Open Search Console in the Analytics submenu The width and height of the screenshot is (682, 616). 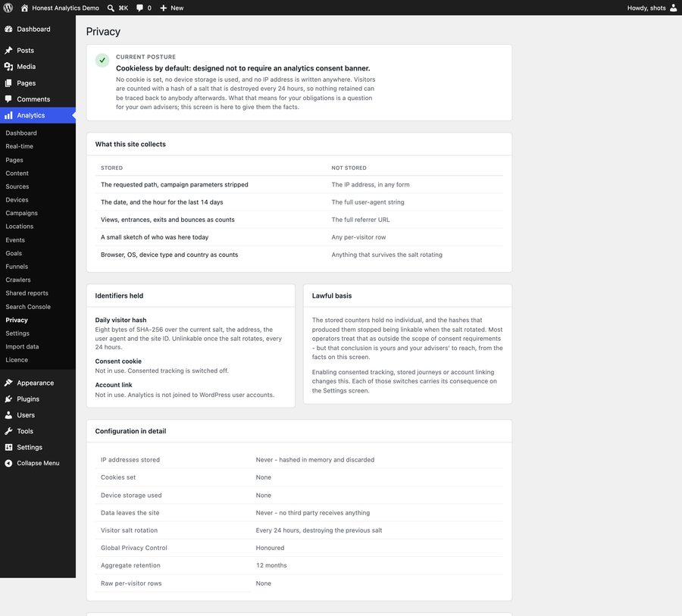pos(28,307)
